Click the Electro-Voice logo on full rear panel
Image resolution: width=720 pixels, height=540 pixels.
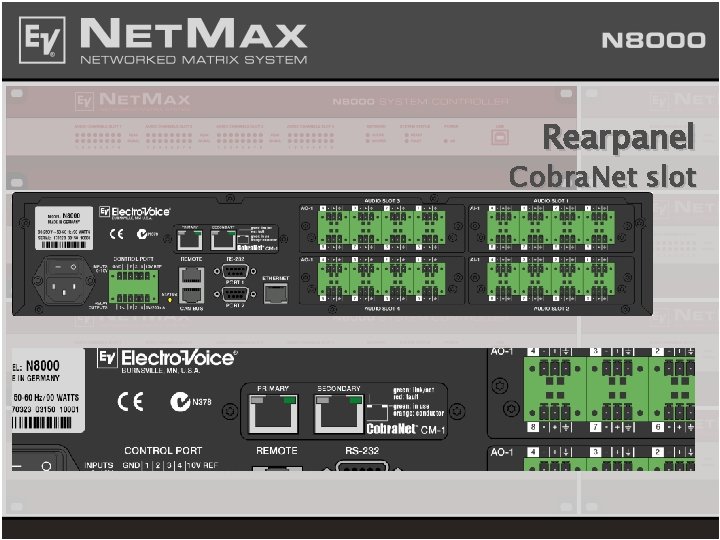point(135,212)
